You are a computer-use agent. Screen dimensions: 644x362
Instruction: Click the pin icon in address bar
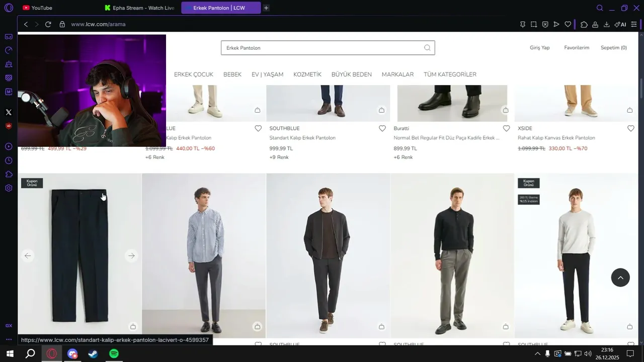coord(523,24)
